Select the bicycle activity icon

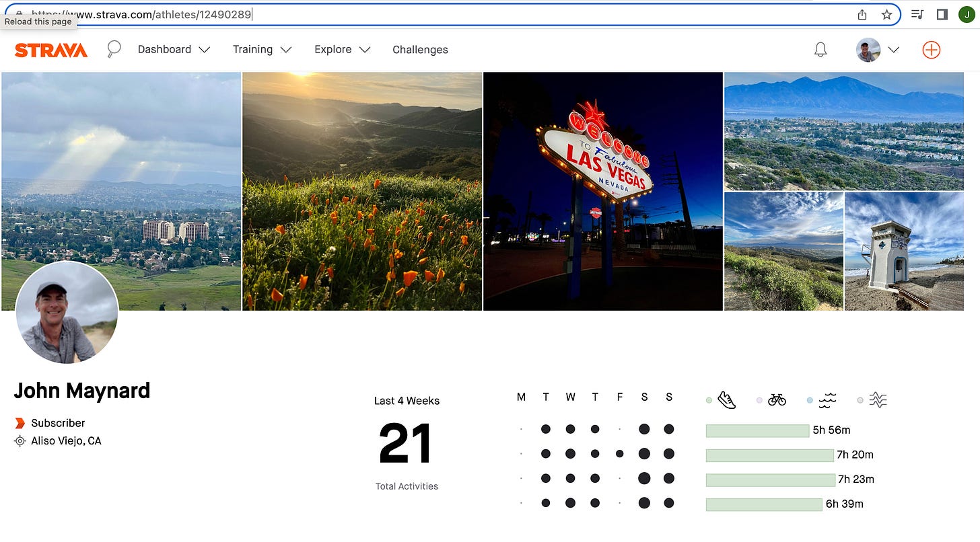(x=777, y=400)
